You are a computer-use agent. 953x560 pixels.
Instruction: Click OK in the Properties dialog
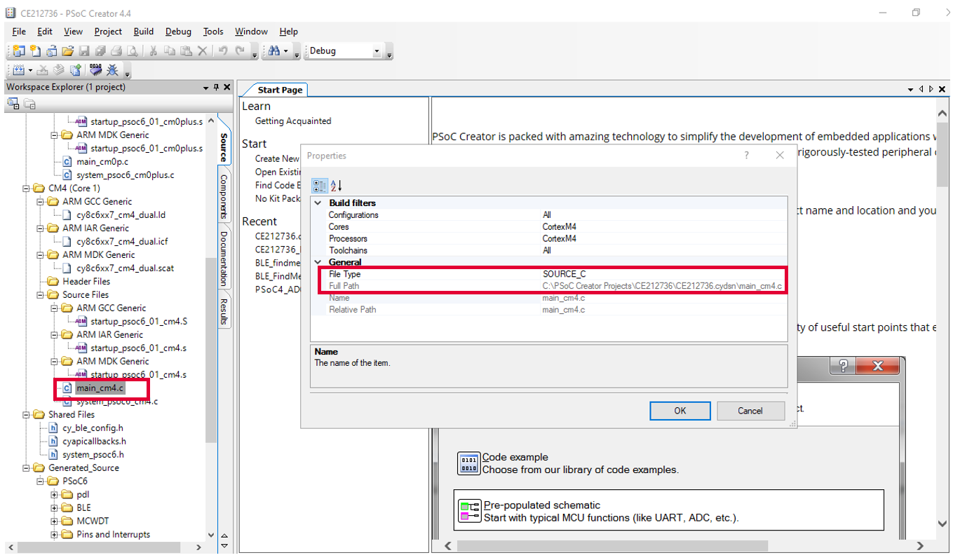click(x=680, y=411)
